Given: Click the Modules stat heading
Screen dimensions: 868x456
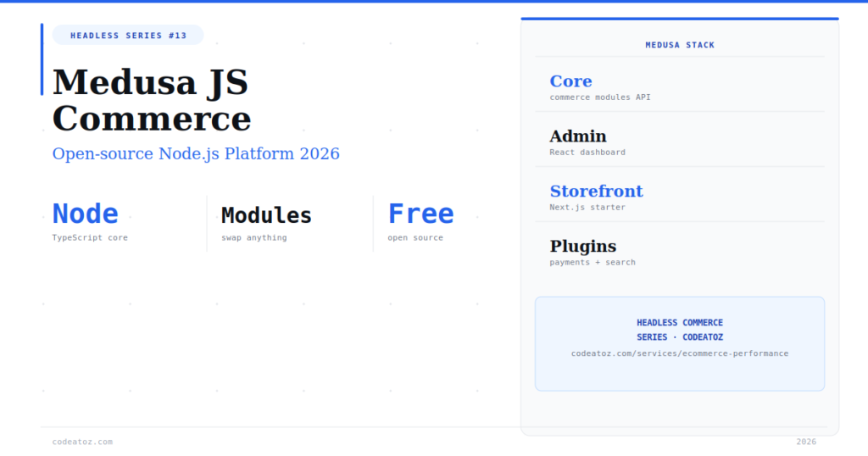Looking at the screenshot, I should (266, 215).
